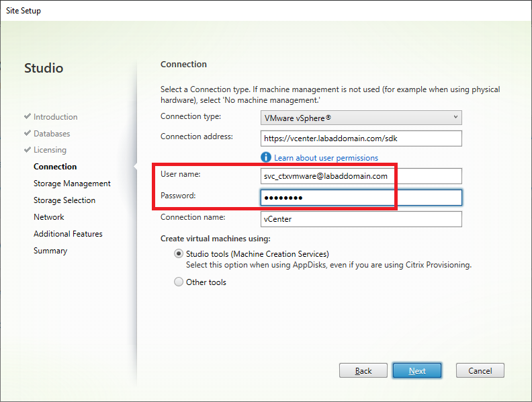Image resolution: width=532 pixels, height=402 pixels.
Task: Jump to the Summary step
Action: pos(50,251)
